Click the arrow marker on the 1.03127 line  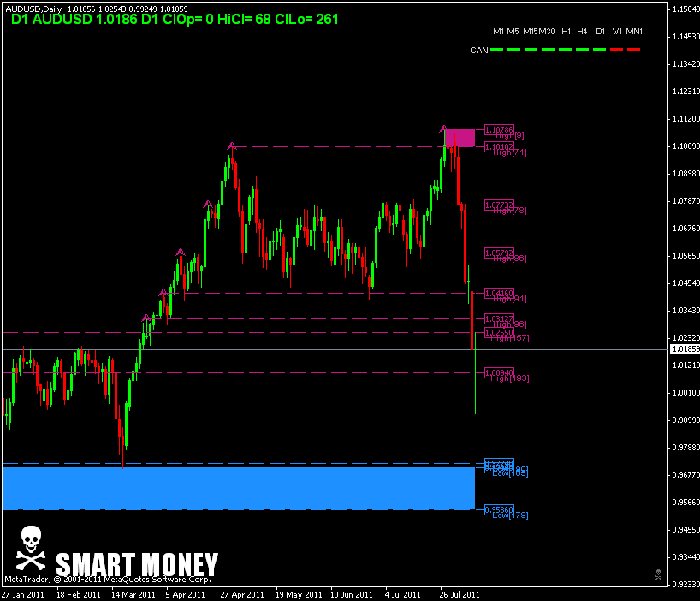click(x=146, y=318)
